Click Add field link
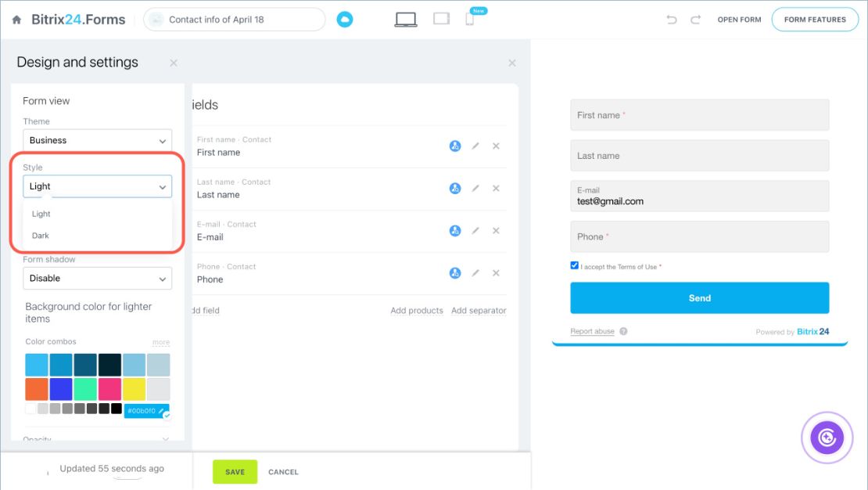 point(206,311)
